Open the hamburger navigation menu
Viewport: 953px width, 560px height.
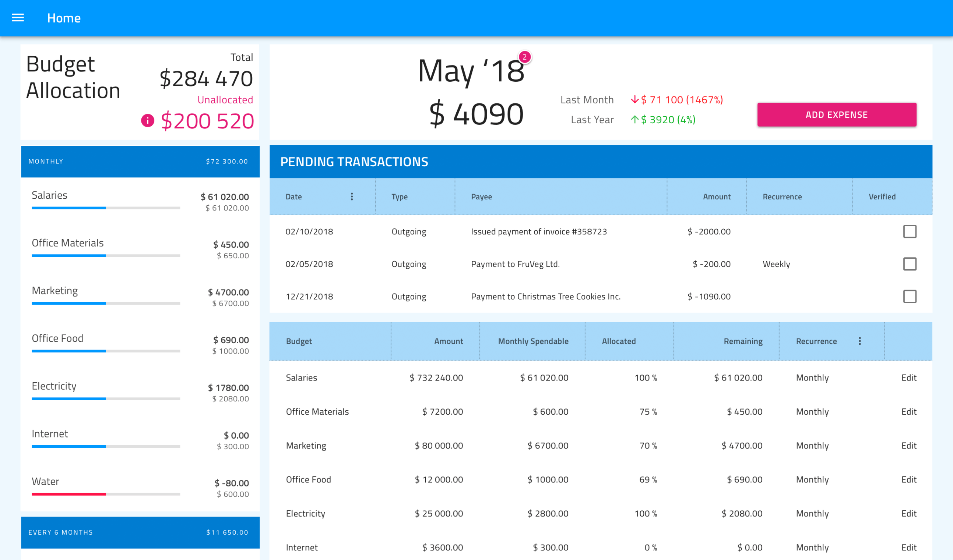click(18, 18)
